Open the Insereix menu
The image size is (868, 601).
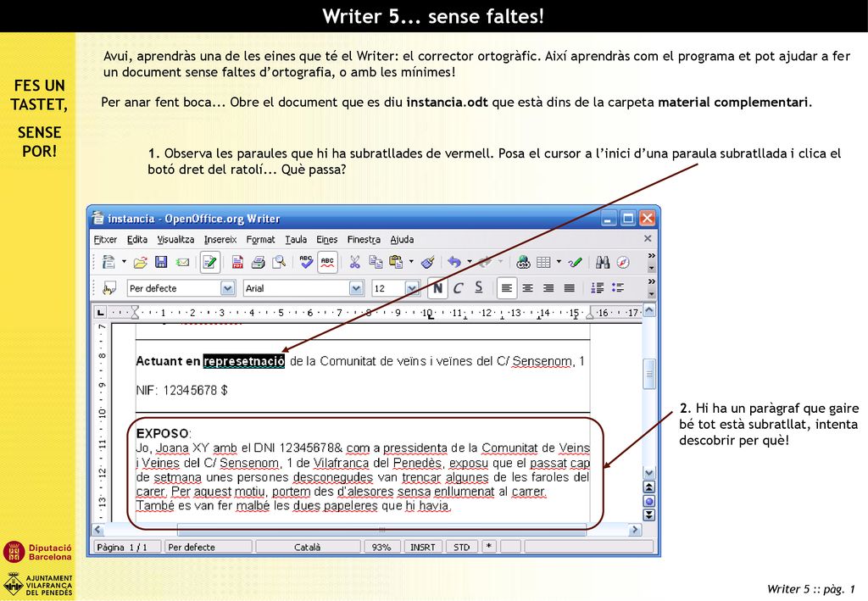click(220, 240)
